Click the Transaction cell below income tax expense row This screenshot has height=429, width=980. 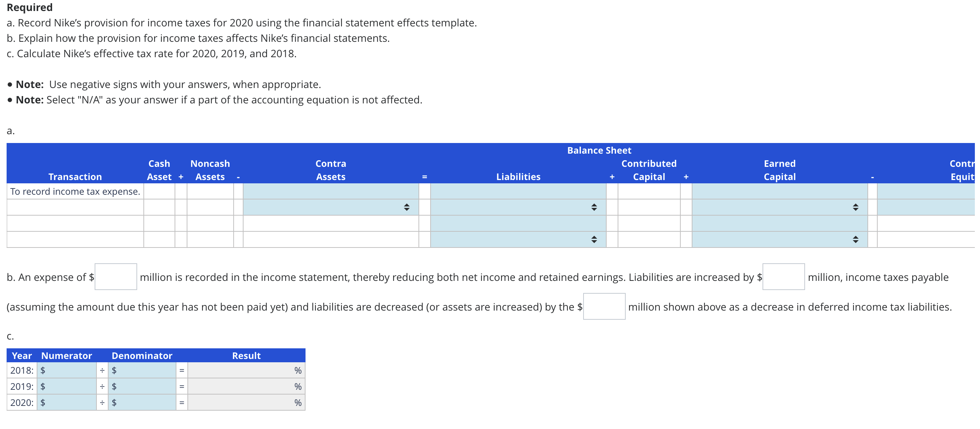coord(75,207)
